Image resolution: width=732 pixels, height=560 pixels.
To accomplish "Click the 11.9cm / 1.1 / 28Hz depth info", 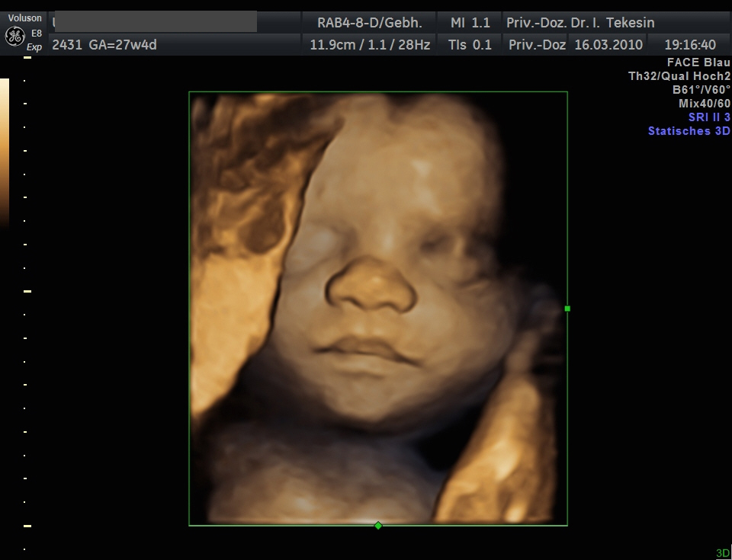I will click(x=370, y=45).
